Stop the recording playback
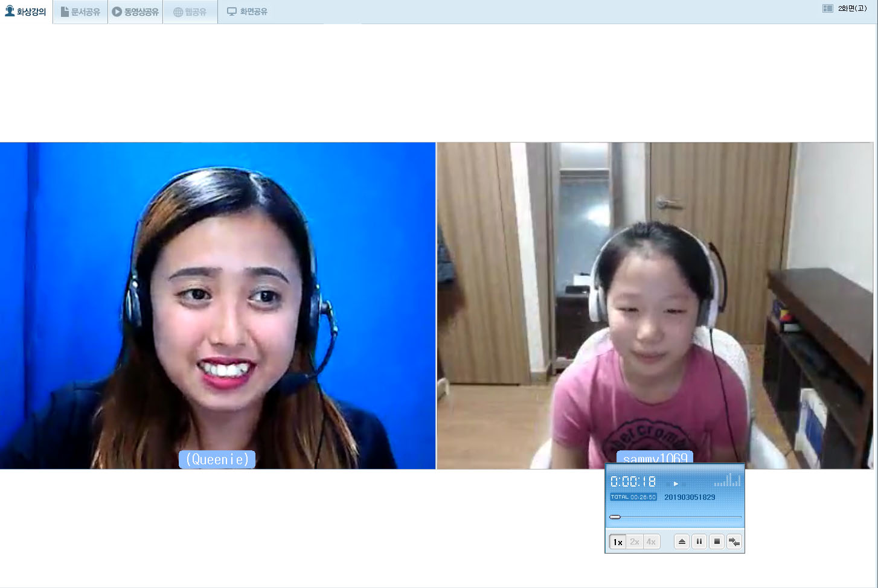The image size is (878, 588). [x=717, y=542]
